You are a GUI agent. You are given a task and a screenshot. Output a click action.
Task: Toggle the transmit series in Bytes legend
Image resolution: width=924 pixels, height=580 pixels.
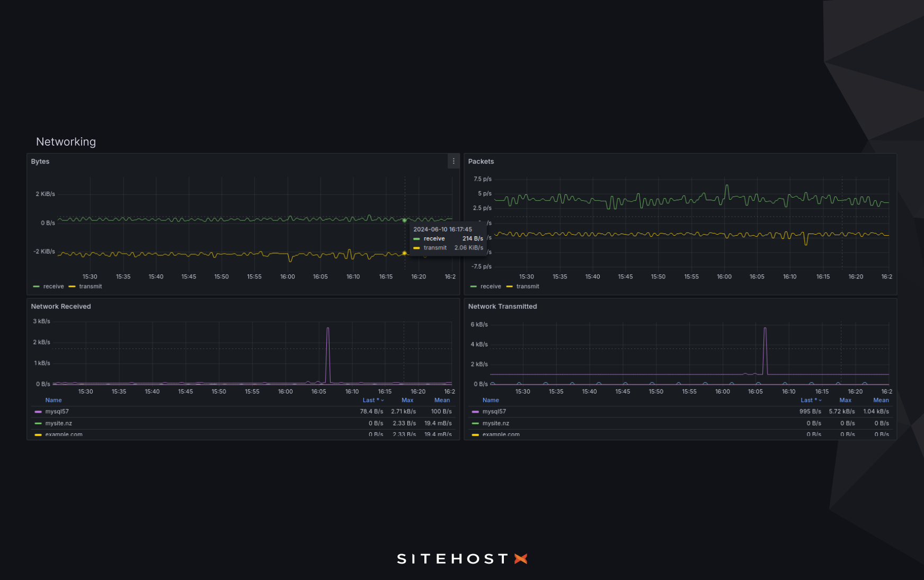pos(90,286)
